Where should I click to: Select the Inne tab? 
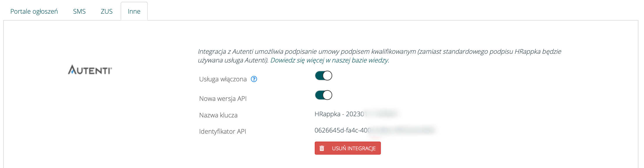(134, 11)
